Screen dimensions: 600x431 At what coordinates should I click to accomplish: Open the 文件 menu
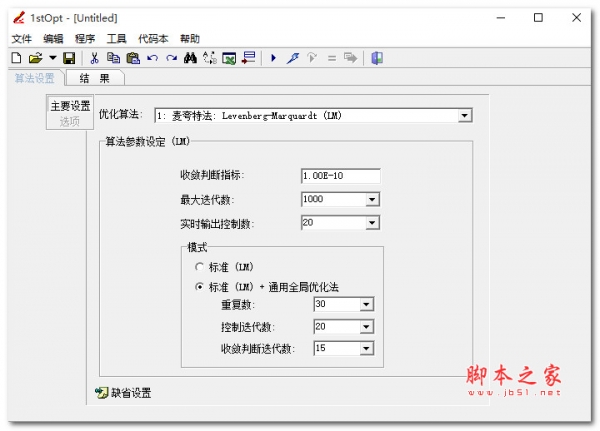(x=21, y=39)
